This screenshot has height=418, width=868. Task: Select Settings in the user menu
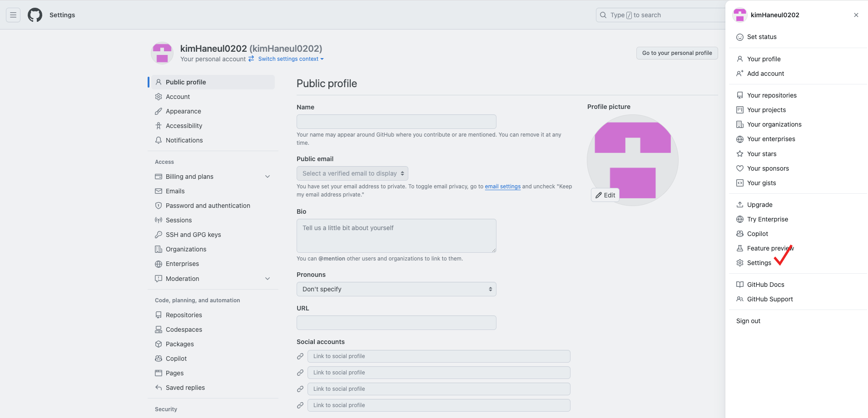[x=798, y=263]
